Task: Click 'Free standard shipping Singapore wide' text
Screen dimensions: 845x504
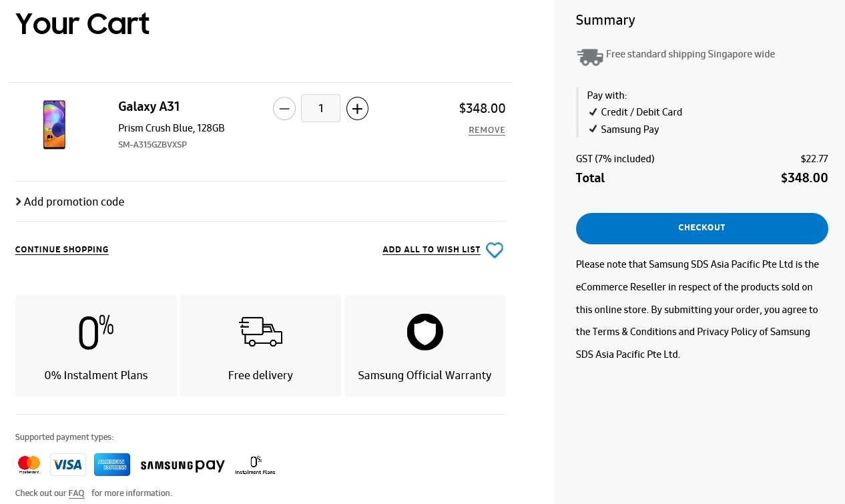Action: pyautogui.click(x=690, y=54)
